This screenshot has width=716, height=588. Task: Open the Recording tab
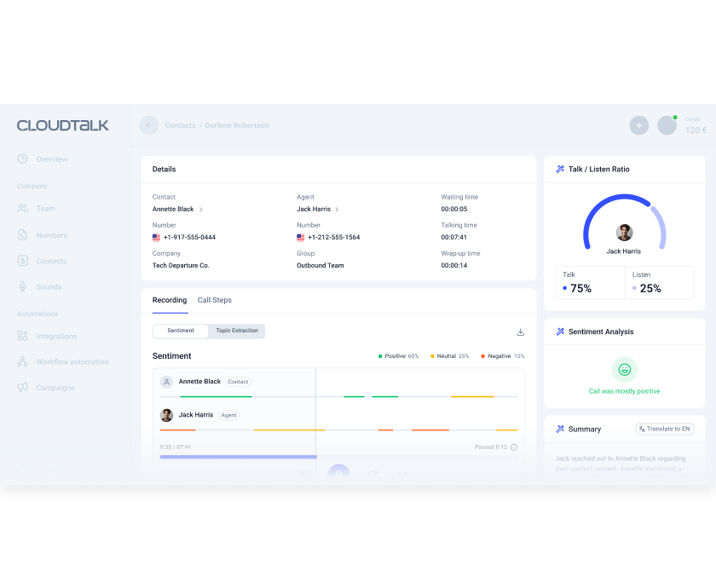(x=170, y=300)
